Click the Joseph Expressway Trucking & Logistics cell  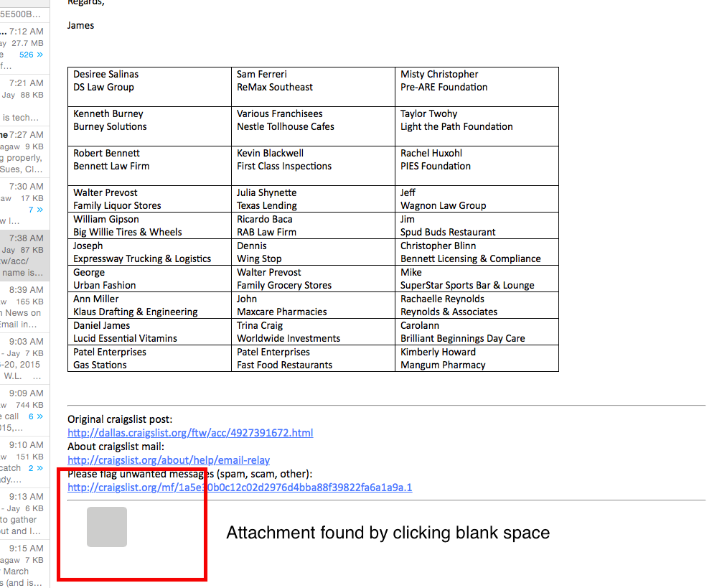[x=150, y=252]
